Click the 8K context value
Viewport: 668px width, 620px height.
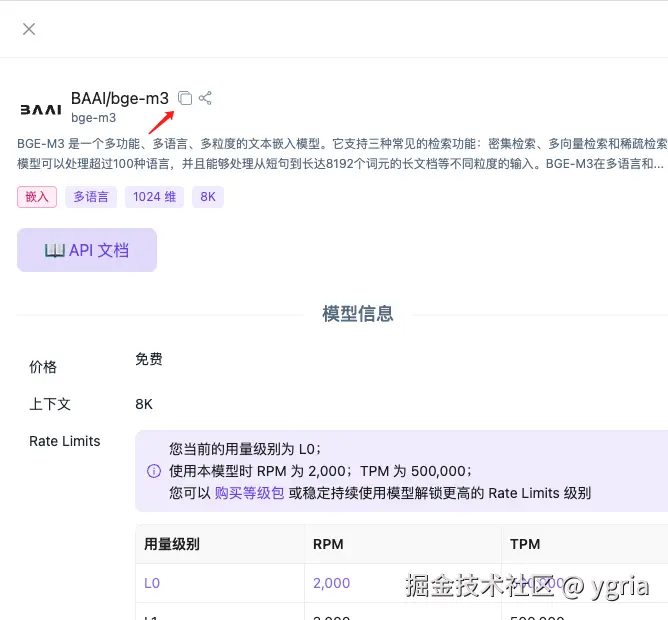[x=144, y=404]
